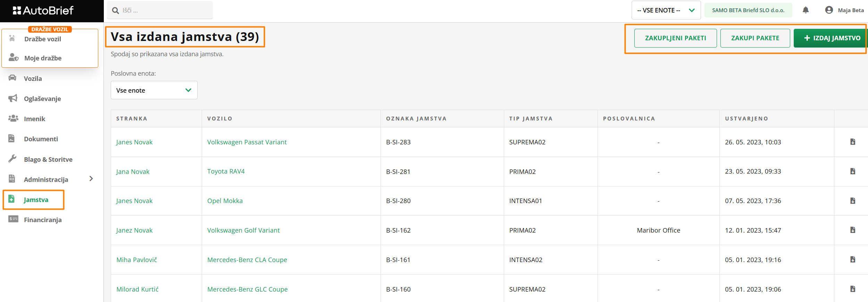Screen dimensions: 868x302
Task: Click the AutoBrief logo
Action: point(43,11)
